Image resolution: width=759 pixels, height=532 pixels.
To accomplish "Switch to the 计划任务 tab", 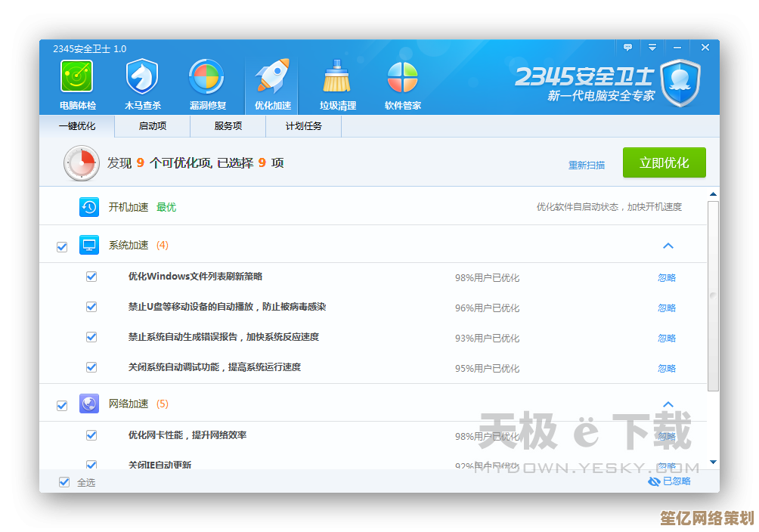I will coord(304,126).
